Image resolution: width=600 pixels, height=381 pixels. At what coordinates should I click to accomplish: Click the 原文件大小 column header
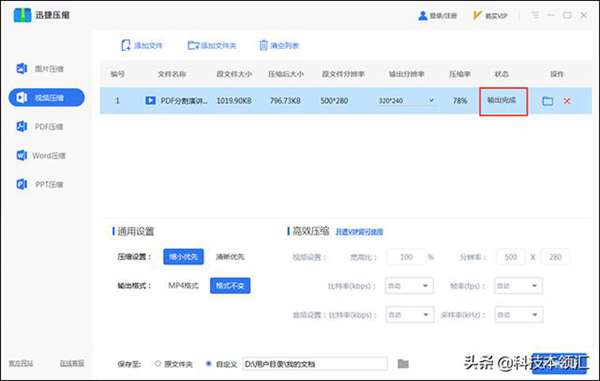[234, 74]
